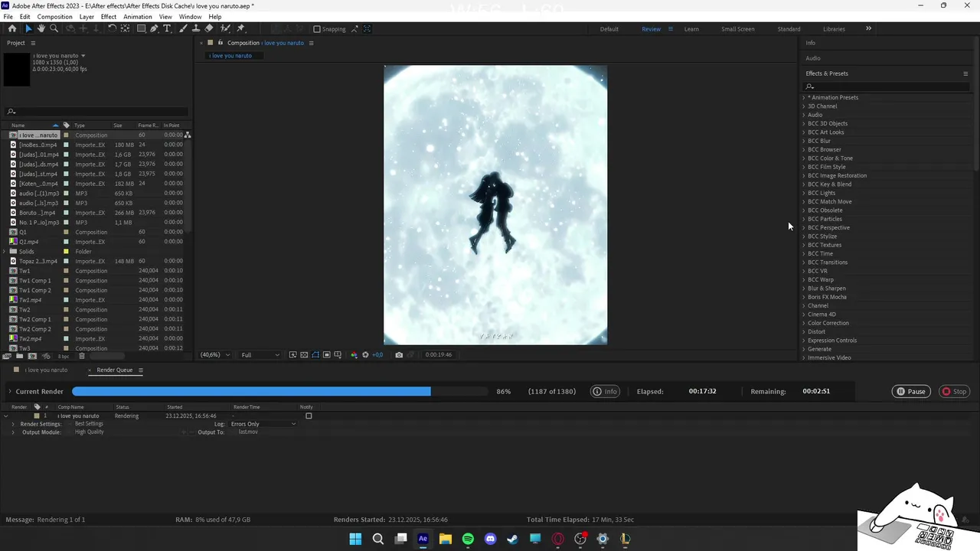Select the Horizontal Type tool
The image size is (980, 551).
(x=167, y=28)
